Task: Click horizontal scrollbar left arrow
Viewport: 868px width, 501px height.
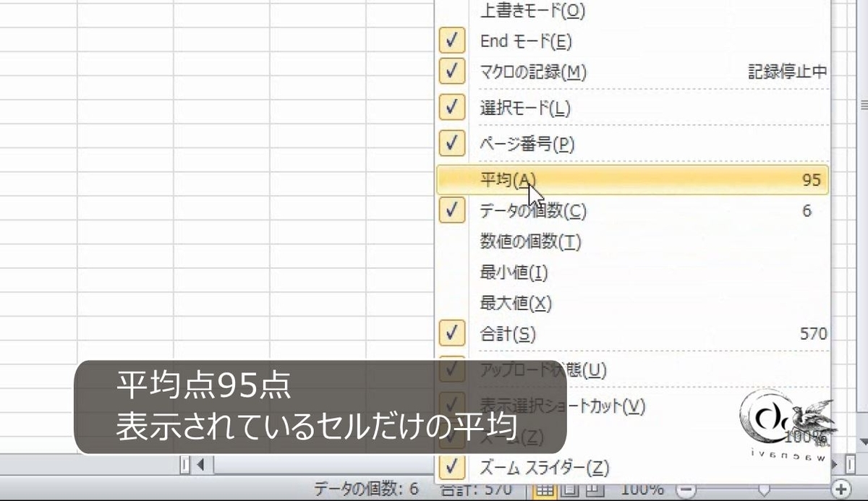Action: [200, 464]
